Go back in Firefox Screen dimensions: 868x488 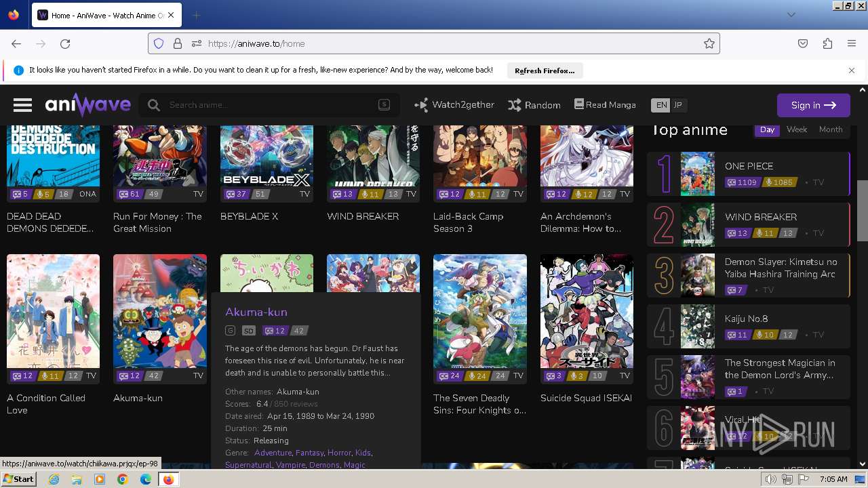pos(16,43)
